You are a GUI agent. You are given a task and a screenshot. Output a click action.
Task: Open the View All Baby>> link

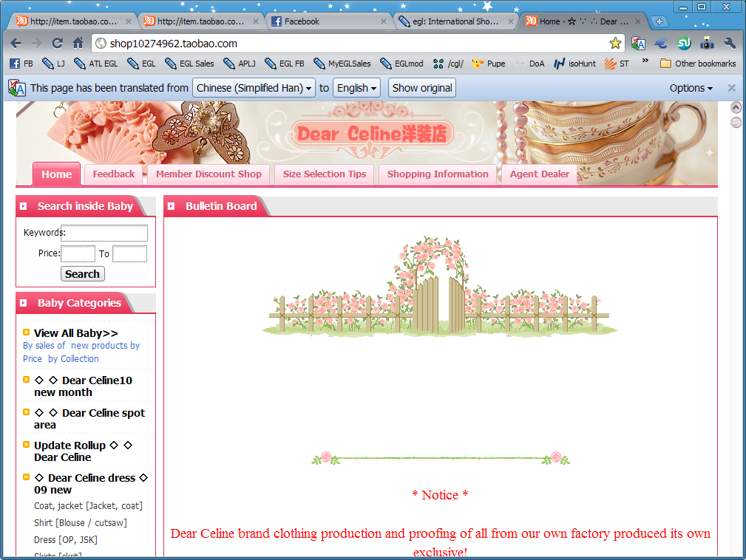click(x=76, y=333)
